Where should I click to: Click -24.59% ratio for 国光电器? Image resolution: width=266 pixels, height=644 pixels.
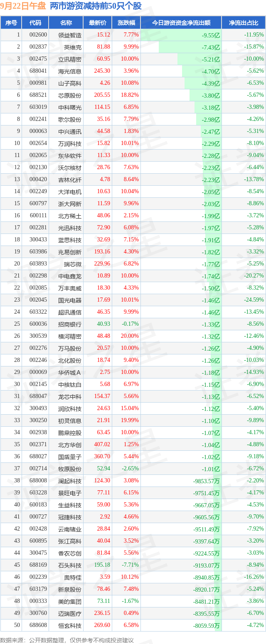click(254, 300)
